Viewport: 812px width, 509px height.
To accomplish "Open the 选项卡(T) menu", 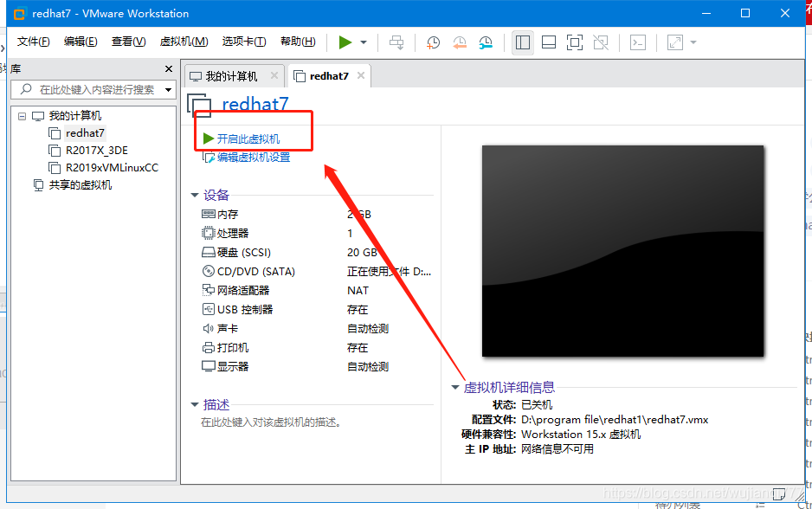I will [244, 42].
